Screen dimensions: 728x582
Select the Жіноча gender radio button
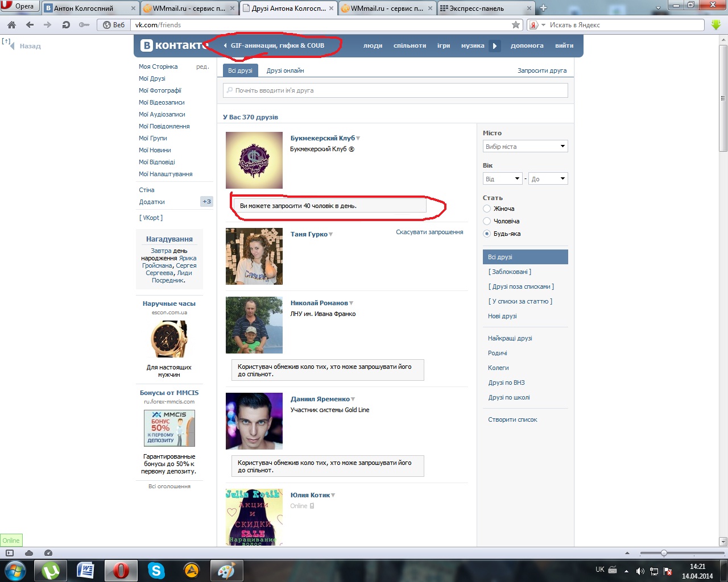pyautogui.click(x=487, y=209)
